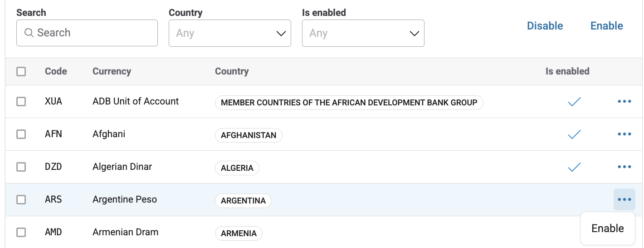This screenshot has width=644, height=248.
Task: Expand the Country filter dropdown
Action: (x=229, y=33)
